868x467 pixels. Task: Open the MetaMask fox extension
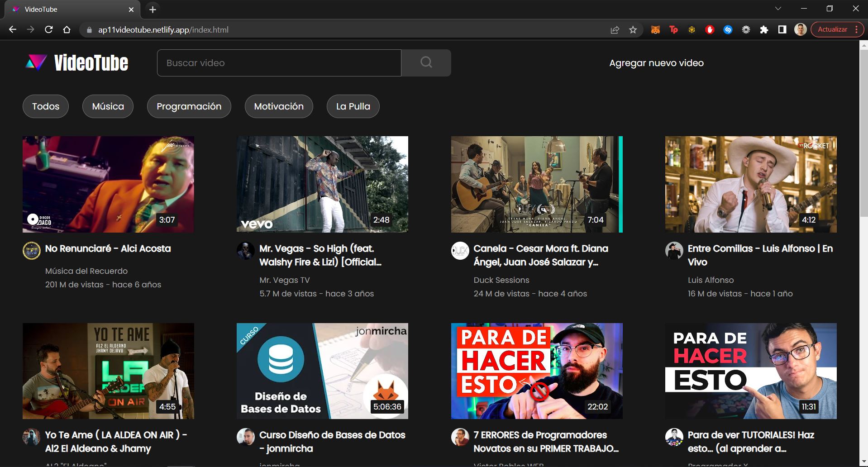[x=655, y=30]
